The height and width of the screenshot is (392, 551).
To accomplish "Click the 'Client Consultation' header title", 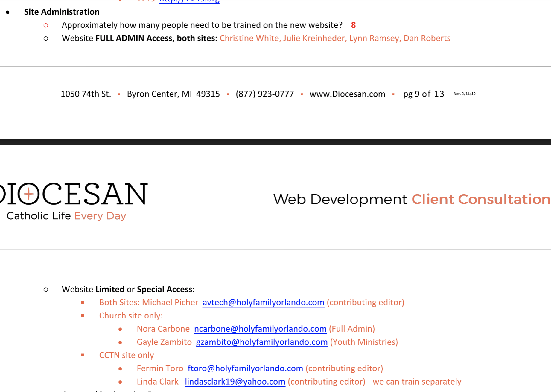I will tap(481, 199).
